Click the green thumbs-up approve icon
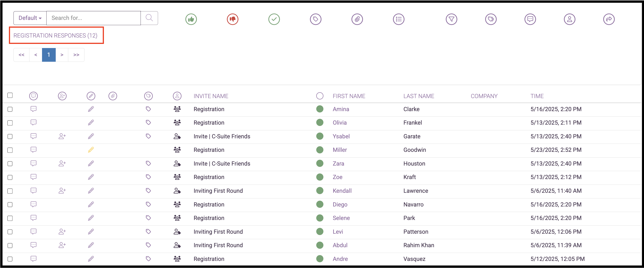 [x=191, y=19]
